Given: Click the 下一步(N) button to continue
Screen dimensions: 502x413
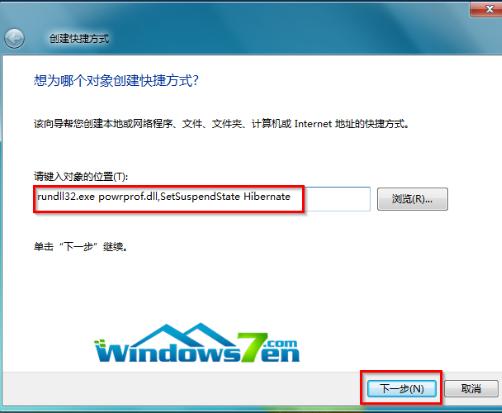Looking at the screenshot, I should tap(402, 388).
